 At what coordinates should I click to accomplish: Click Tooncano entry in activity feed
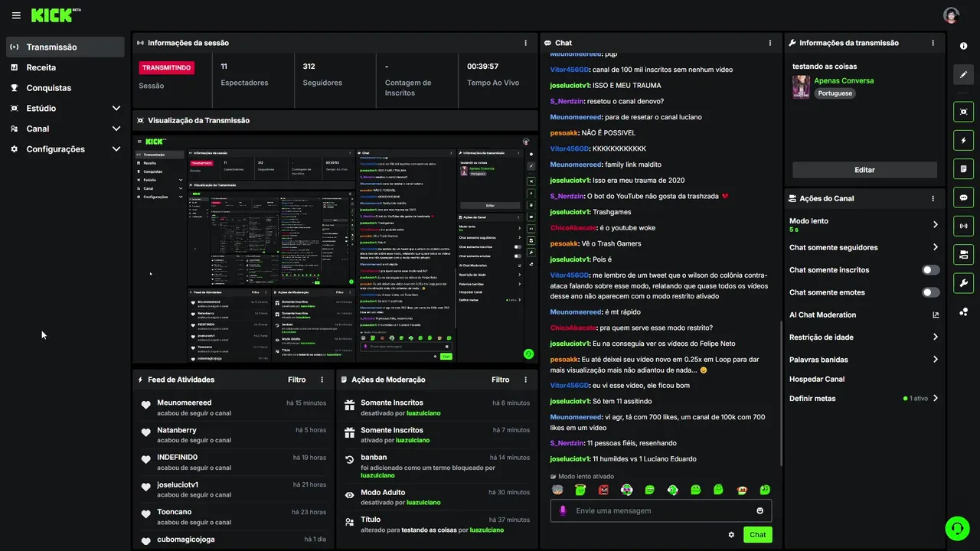click(234, 517)
